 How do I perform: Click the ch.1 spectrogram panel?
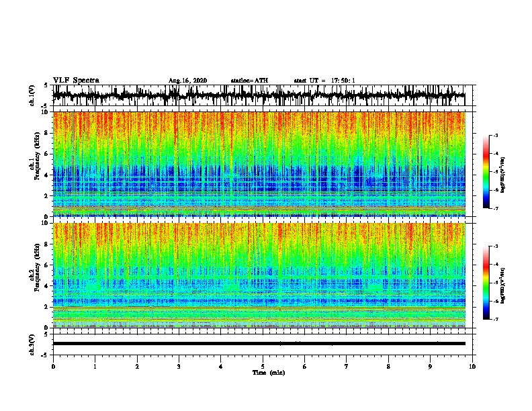point(259,164)
